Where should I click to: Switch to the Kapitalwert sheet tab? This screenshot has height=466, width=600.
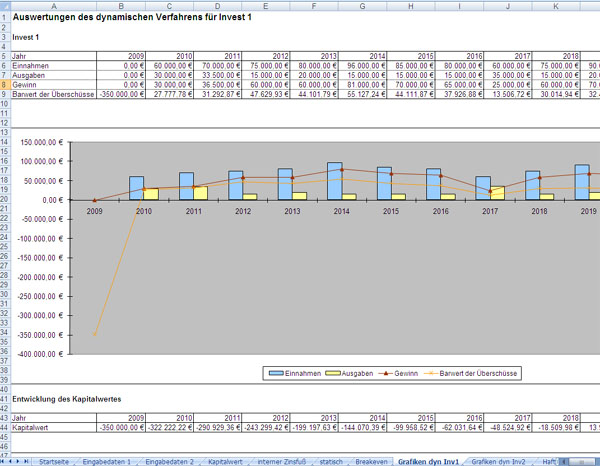225,462
